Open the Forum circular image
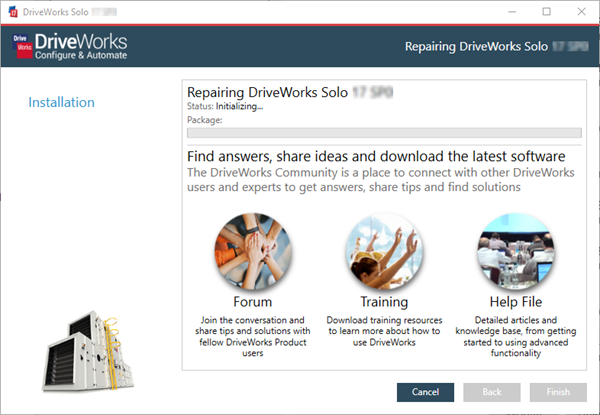The height and width of the screenshot is (415, 600). 253,251
